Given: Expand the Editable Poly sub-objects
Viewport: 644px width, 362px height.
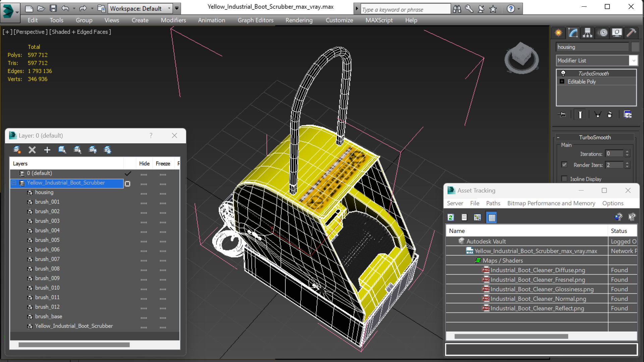Looking at the screenshot, I should point(562,81).
